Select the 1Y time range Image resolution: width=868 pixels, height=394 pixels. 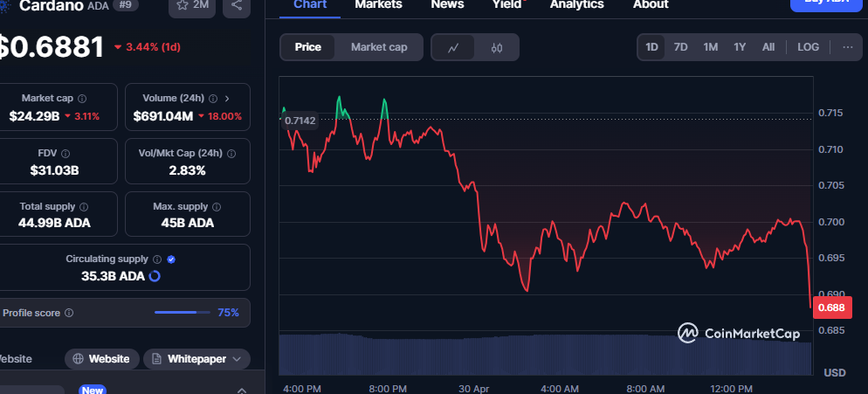[x=740, y=47]
